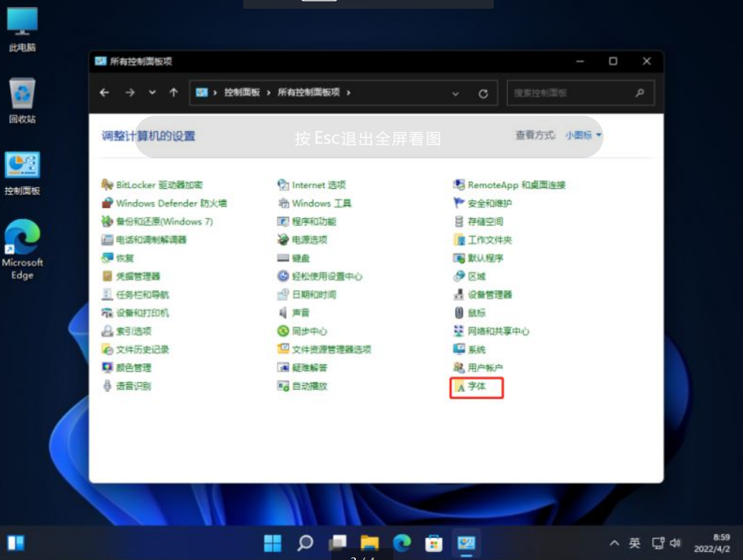Click 所有控制面板项 breadcrumb segment

(308, 92)
